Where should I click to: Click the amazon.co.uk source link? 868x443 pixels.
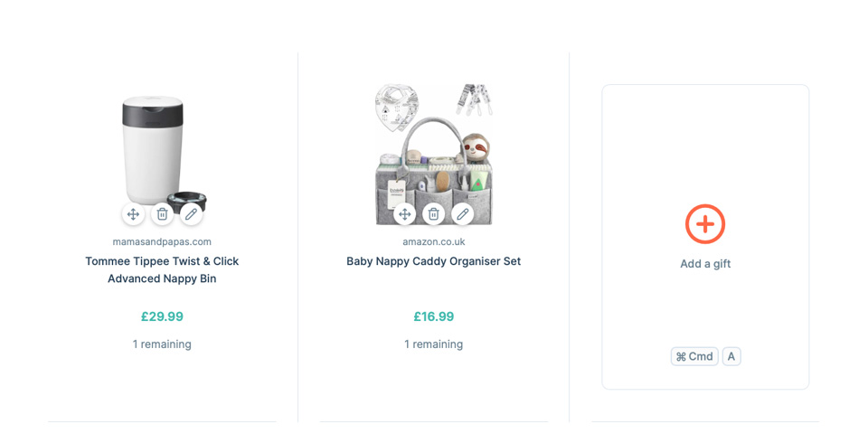434,241
